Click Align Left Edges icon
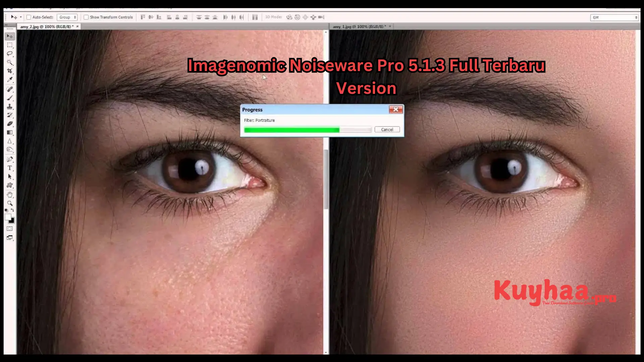The height and width of the screenshot is (362, 644). click(x=169, y=17)
